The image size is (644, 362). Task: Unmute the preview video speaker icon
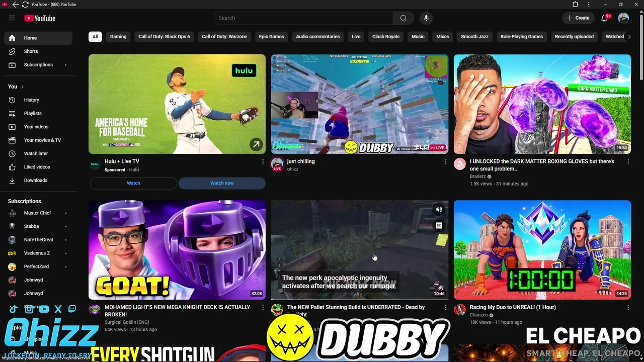[x=439, y=210]
